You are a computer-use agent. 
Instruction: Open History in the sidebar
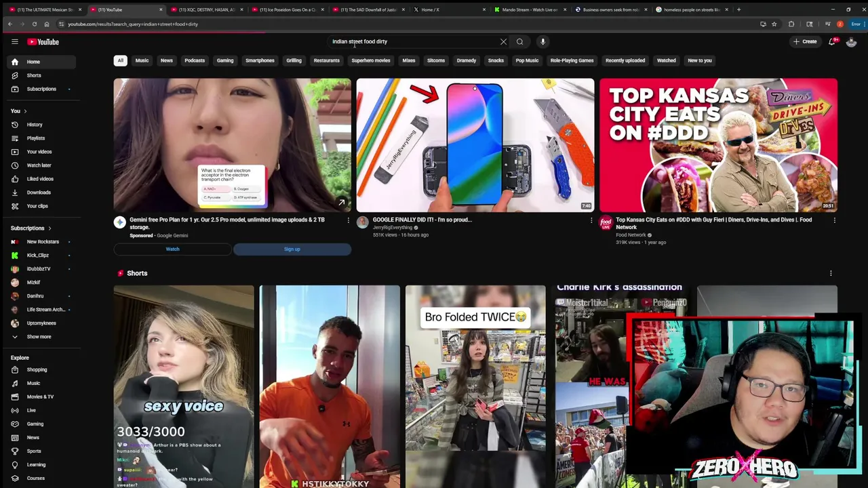coord(41,125)
